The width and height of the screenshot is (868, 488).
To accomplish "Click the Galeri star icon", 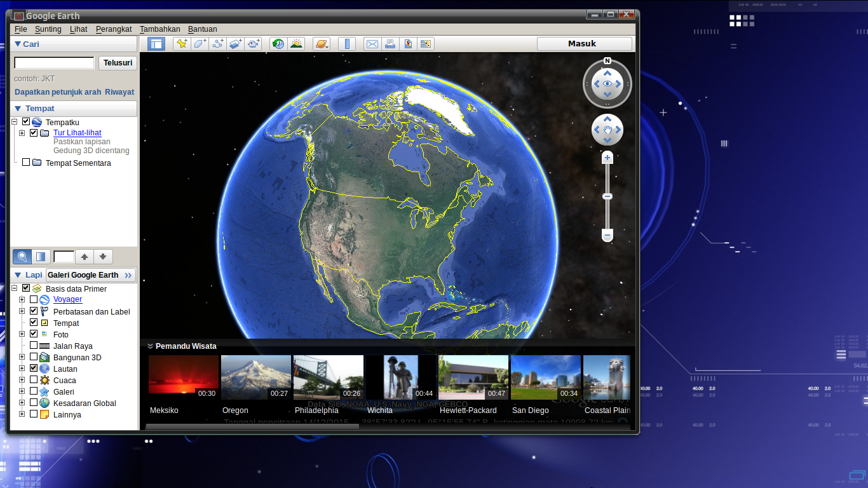I will 44,391.
